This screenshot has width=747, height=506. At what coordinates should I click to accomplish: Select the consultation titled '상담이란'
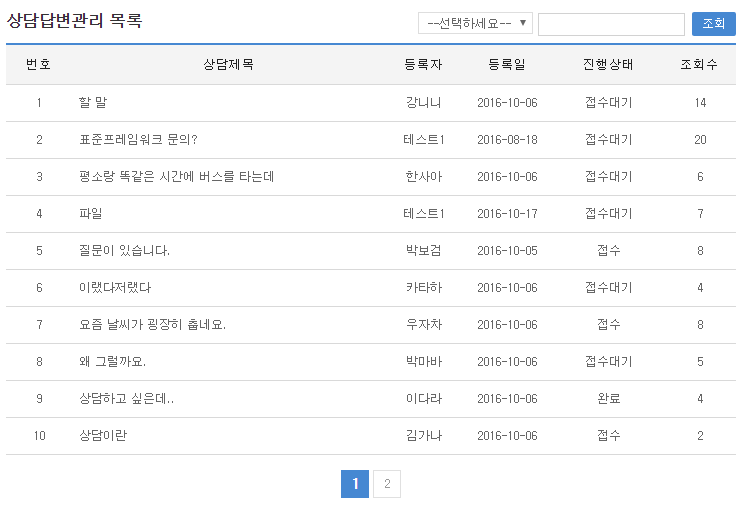point(102,436)
